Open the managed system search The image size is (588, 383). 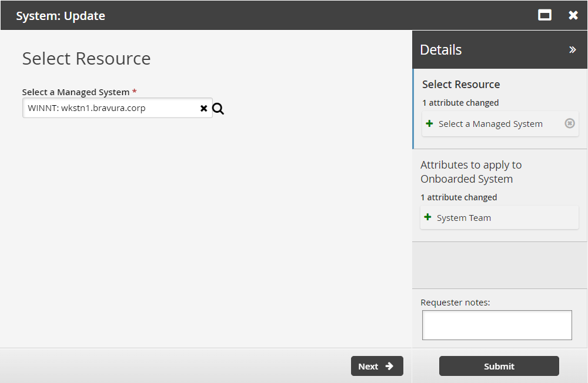click(218, 109)
